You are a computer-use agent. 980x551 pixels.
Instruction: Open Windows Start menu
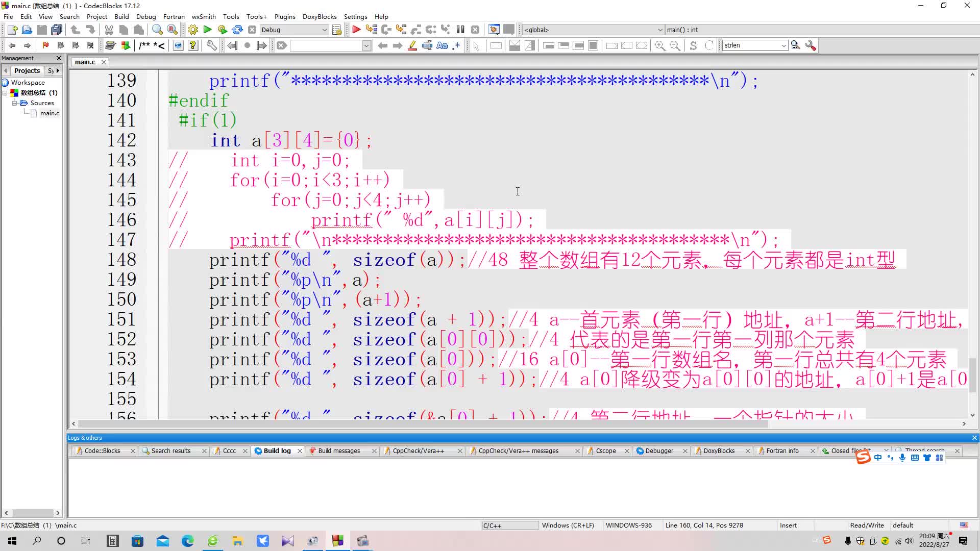[x=12, y=541]
